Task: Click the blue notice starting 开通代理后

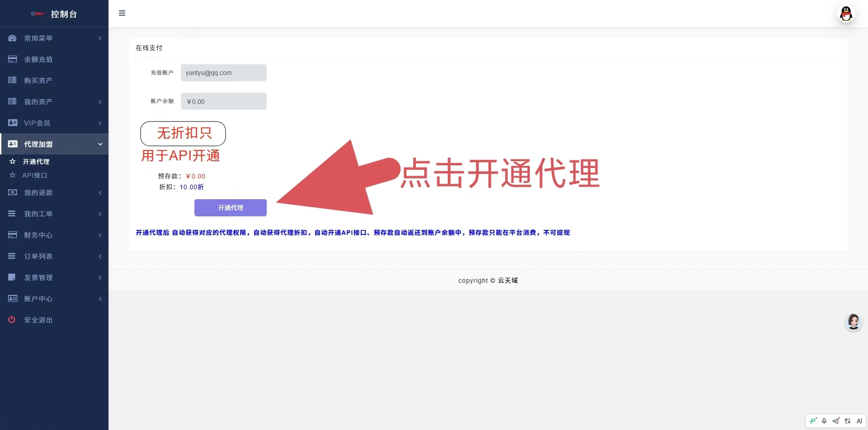Action: (x=353, y=233)
